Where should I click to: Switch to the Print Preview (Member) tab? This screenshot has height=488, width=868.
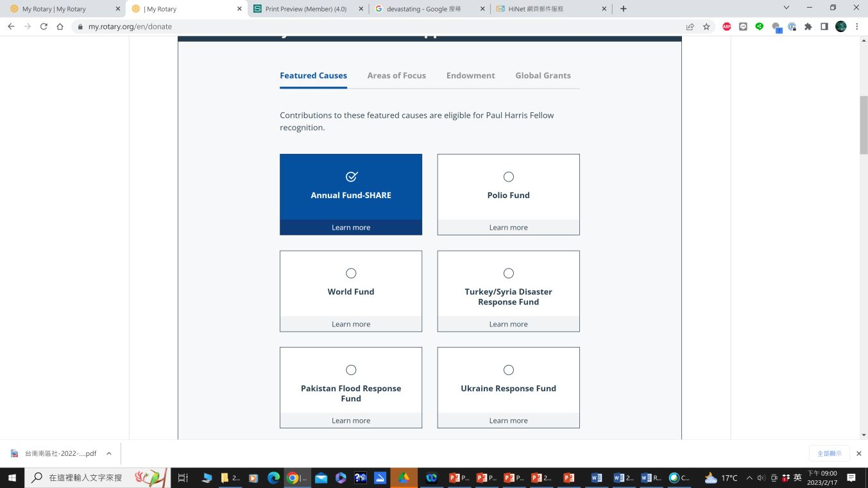pos(307,9)
